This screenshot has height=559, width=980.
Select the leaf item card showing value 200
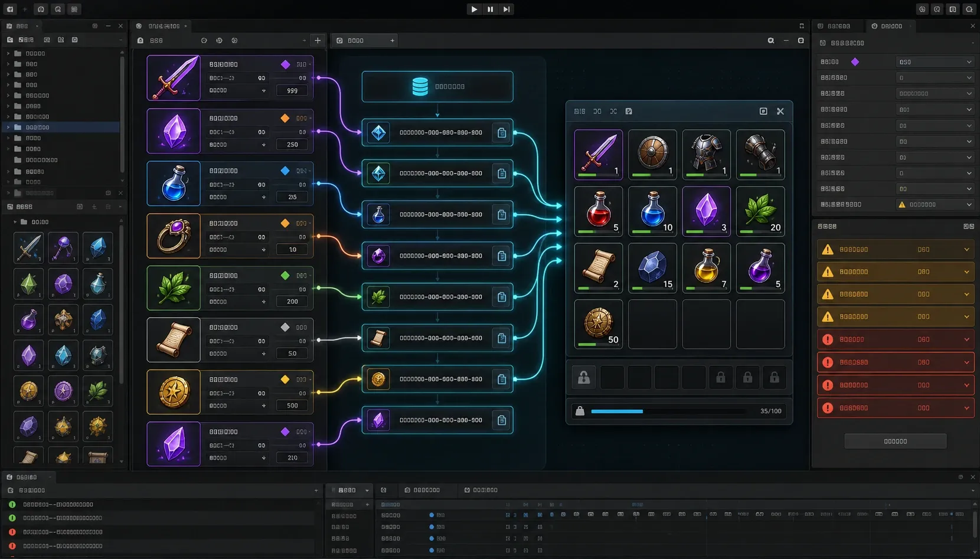pyautogui.click(x=230, y=288)
